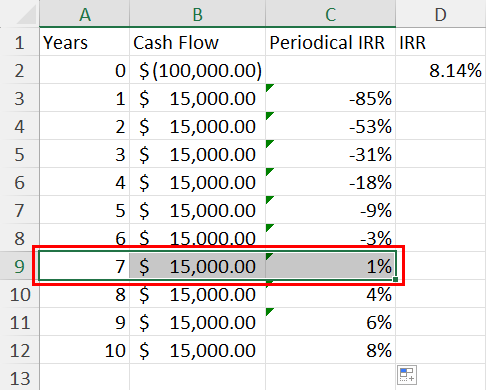486x390 pixels.
Task: Click the 'IRR' header cell
Action: [x=441, y=42]
